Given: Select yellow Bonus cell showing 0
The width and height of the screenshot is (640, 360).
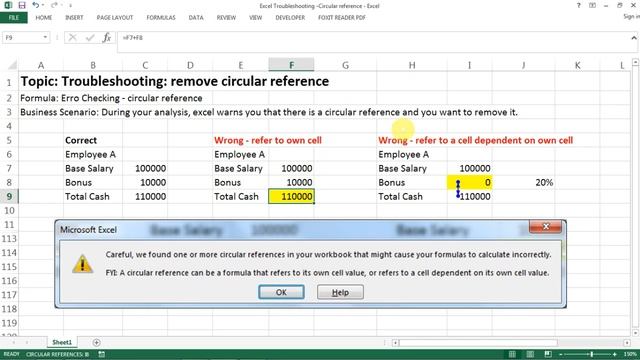Looking at the screenshot, I should pos(469,182).
